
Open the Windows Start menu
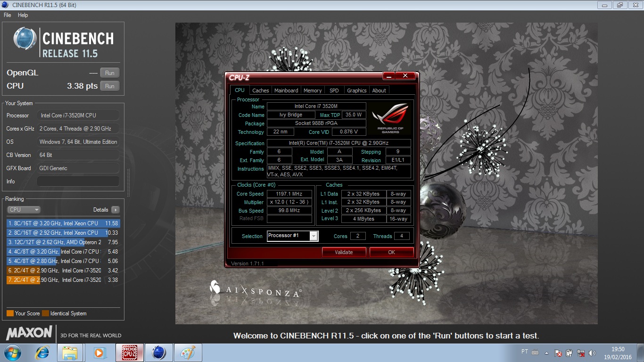click(12, 353)
